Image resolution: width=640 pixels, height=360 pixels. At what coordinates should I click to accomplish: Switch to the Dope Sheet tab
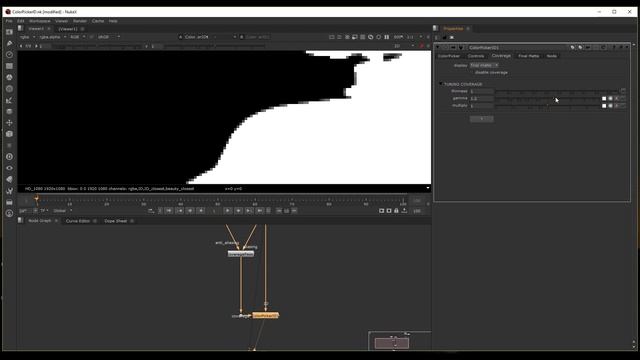coord(116,221)
